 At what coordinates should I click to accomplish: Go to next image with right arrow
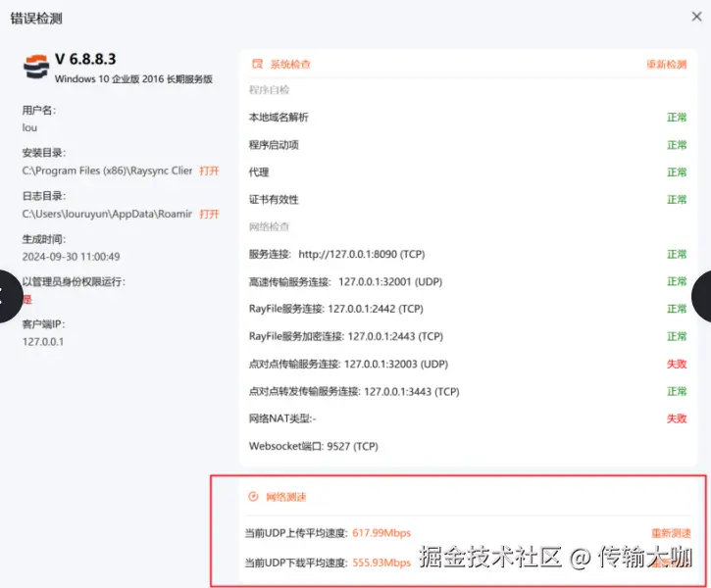[x=702, y=296]
